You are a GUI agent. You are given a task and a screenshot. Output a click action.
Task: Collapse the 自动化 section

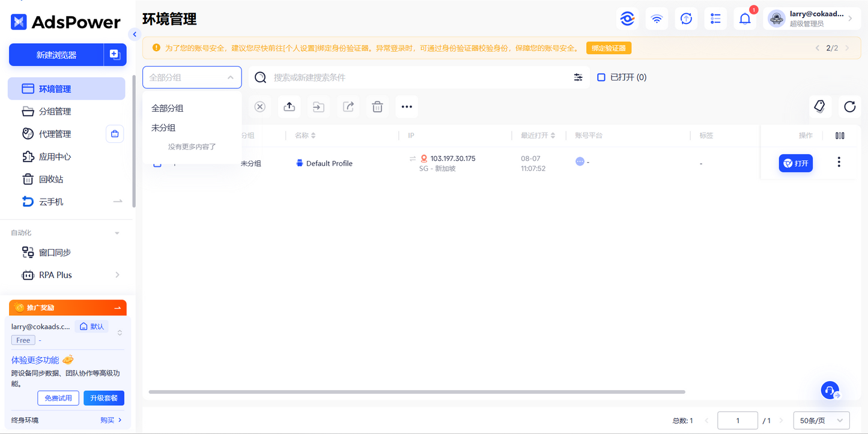[117, 233]
